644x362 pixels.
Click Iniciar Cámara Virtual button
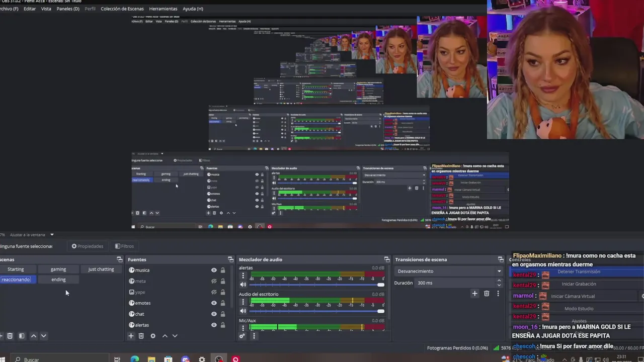pos(573,296)
